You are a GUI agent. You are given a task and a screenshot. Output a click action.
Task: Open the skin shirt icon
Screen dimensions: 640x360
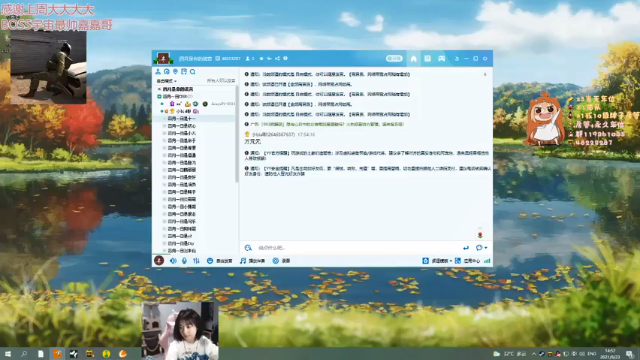click(x=457, y=59)
